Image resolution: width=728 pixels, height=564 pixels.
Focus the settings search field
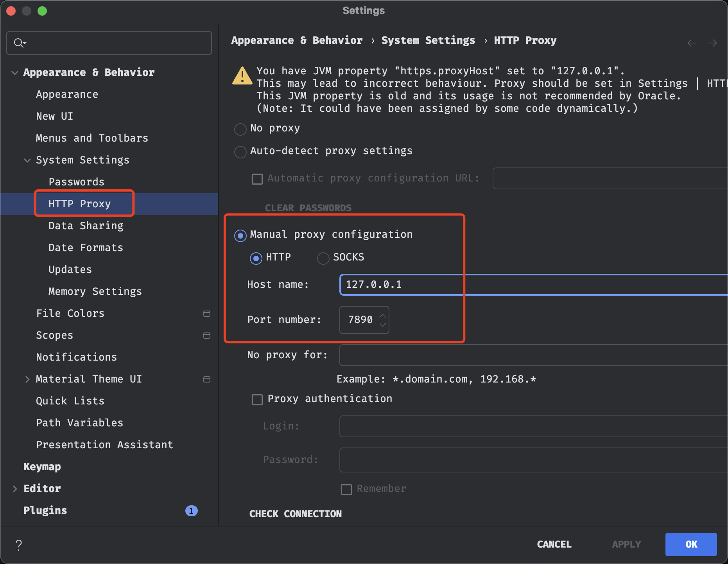[109, 43]
